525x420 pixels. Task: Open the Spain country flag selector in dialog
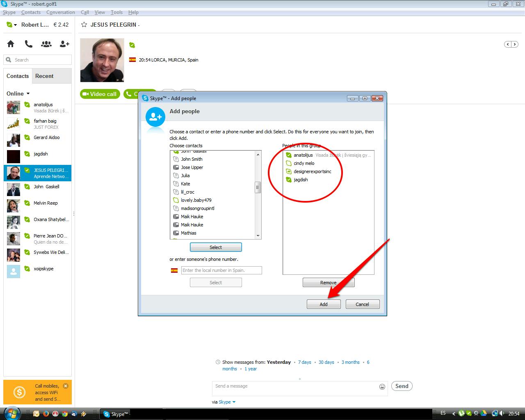[x=174, y=270]
